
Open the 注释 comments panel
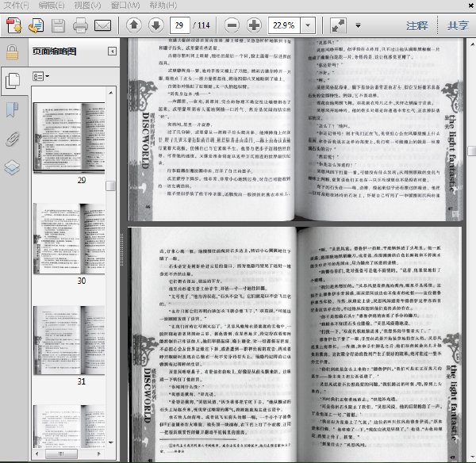click(417, 25)
